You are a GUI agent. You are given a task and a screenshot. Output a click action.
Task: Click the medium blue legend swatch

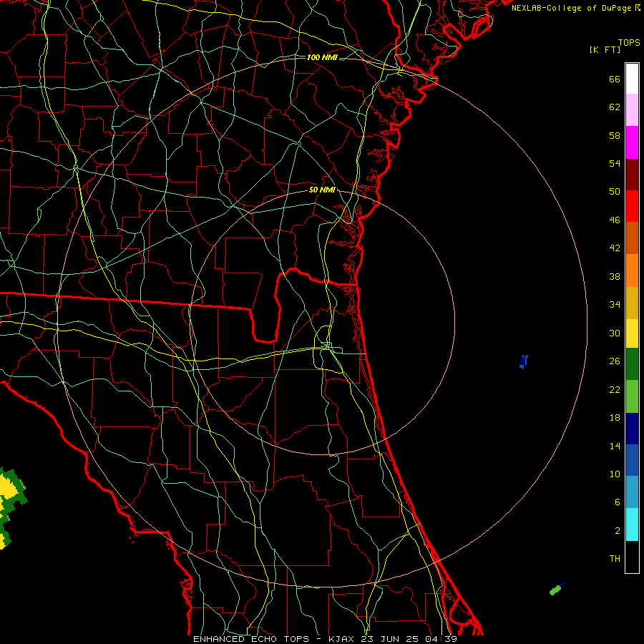(632, 460)
